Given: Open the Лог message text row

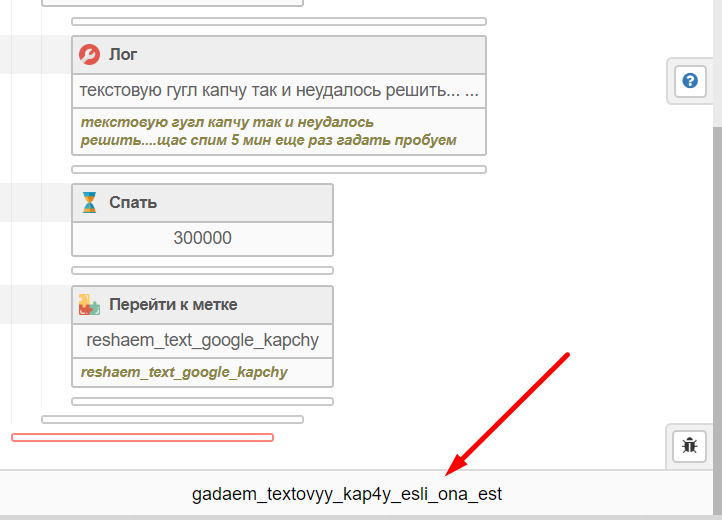Looking at the screenshot, I should point(279,90).
